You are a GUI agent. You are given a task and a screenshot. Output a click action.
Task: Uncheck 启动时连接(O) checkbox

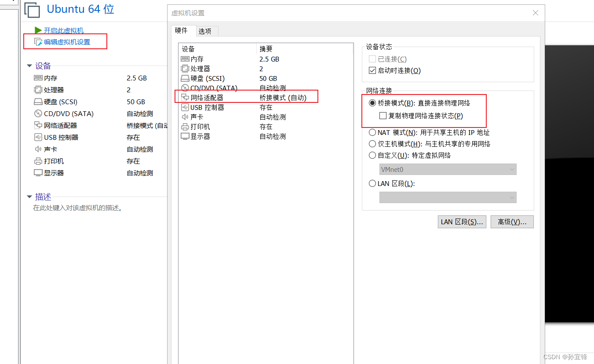[372, 70]
